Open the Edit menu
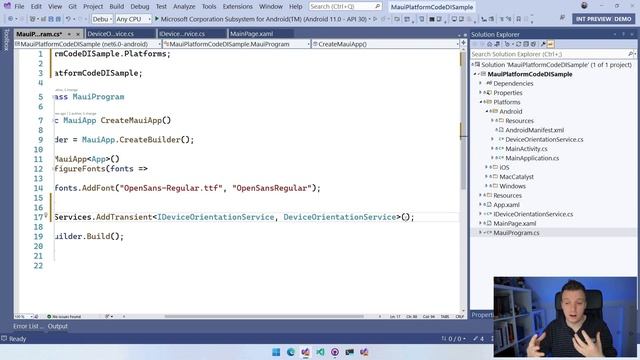This screenshot has width=640, height=360. click(x=36, y=7)
